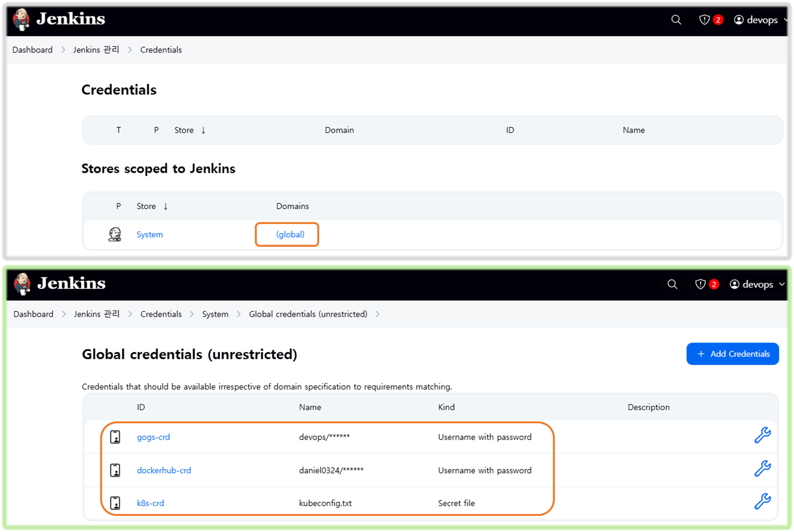794x532 pixels.
Task: Expand the devops user menu in the bottom header
Action: click(757, 284)
